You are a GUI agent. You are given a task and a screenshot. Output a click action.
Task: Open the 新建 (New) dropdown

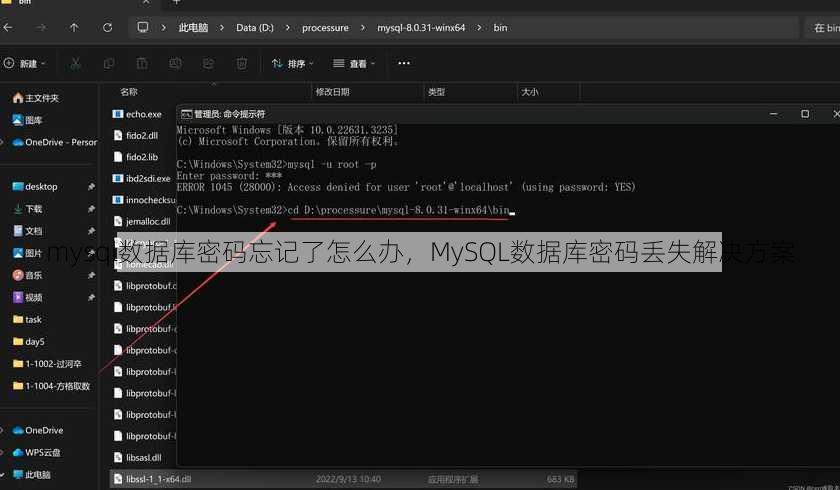pyautogui.click(x=25, y=64)
